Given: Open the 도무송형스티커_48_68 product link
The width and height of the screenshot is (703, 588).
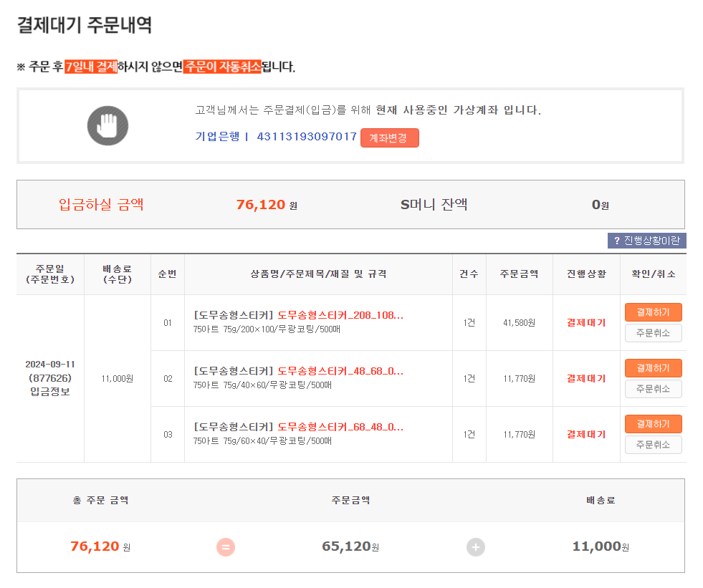Looking at the screenshot, I should click(x=340, y=371).
